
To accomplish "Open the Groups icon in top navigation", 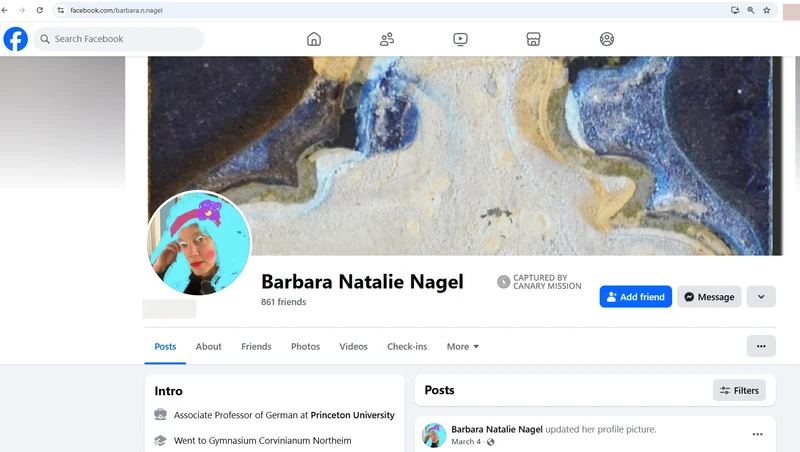I will click(x=607, y=39).
